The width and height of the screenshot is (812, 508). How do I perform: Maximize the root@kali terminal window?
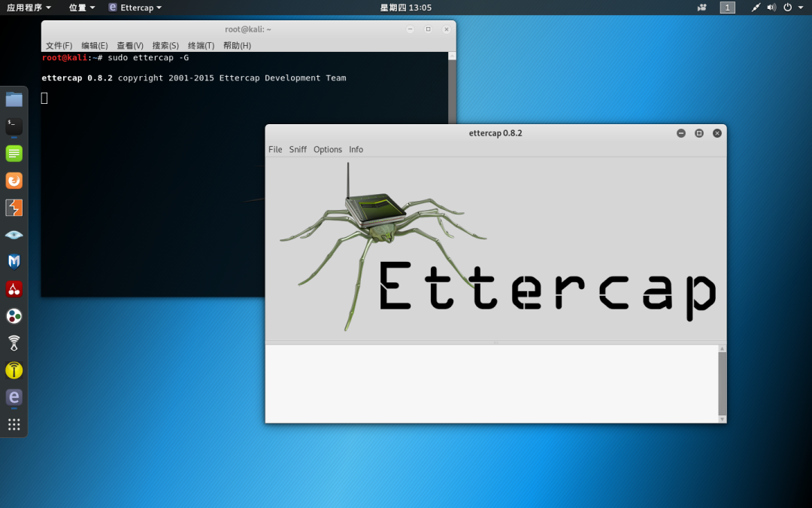pyautogui.click(x=429, y=29)
